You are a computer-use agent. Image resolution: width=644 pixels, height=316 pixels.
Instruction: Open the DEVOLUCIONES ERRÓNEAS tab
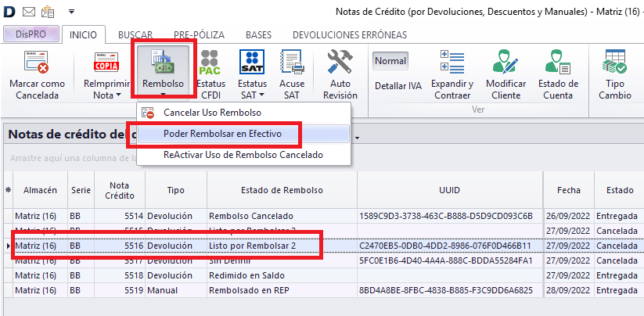(x=349, y=35)
